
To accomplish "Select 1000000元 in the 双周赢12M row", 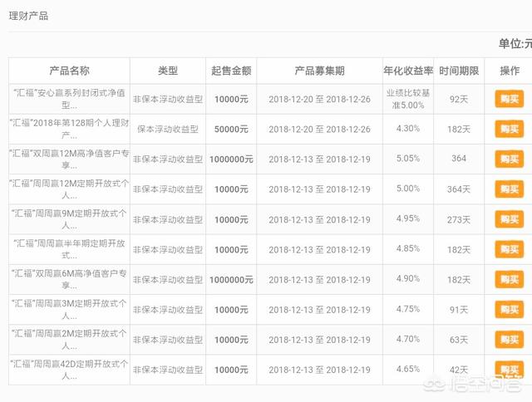I will [231, 159].
